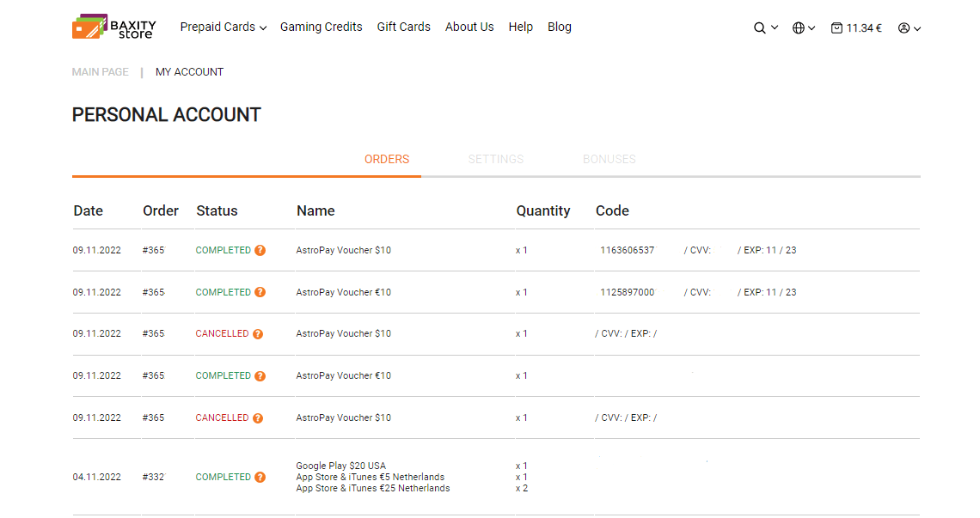The image size is (980, 518).
Task: Open the Help menu item
Action: [x=521, y=27]
